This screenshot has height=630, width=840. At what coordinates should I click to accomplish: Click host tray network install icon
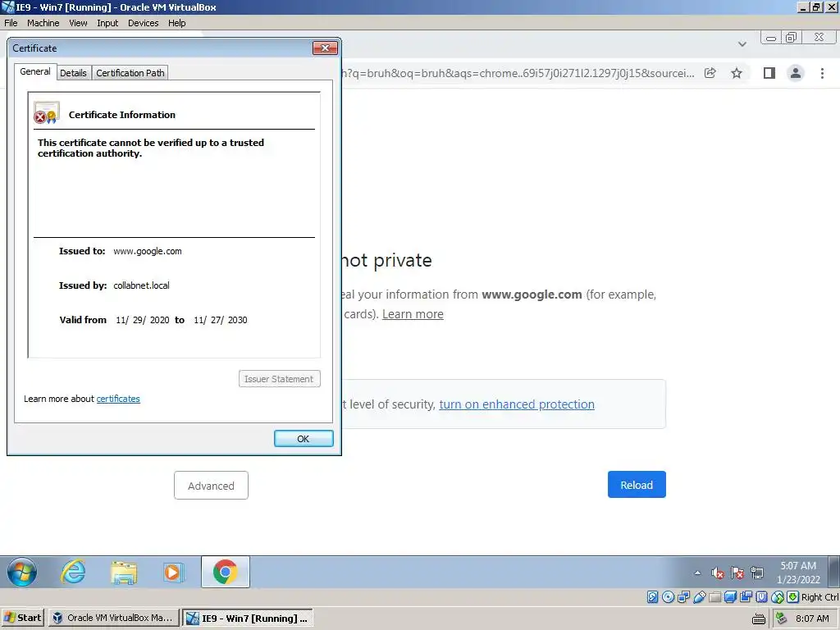tap(782, 619)
